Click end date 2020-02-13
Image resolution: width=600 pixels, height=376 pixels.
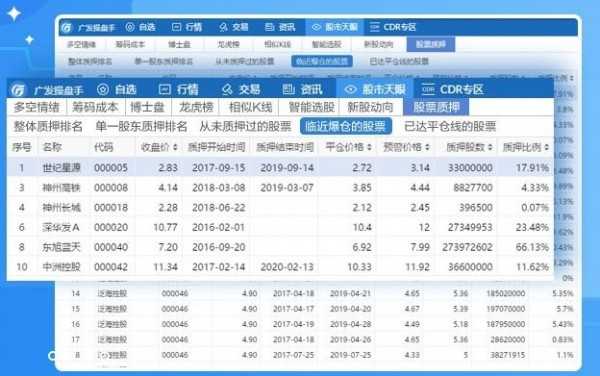coord(287,267)
